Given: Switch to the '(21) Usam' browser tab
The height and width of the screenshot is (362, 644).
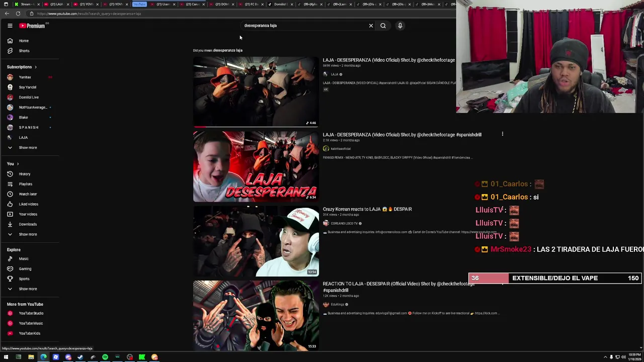Looking at the screenshot, I should pos(163,4).
